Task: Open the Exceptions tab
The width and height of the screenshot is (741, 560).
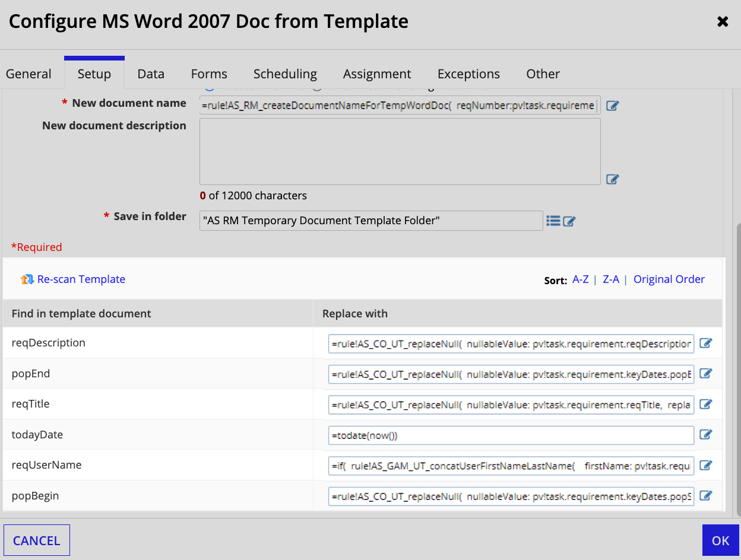Action: click(x=468, y=74)
